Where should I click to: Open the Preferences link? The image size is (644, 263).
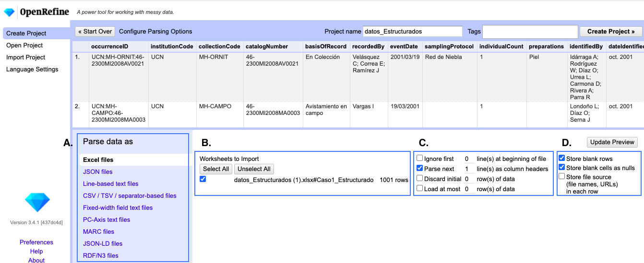click(36, 242)
